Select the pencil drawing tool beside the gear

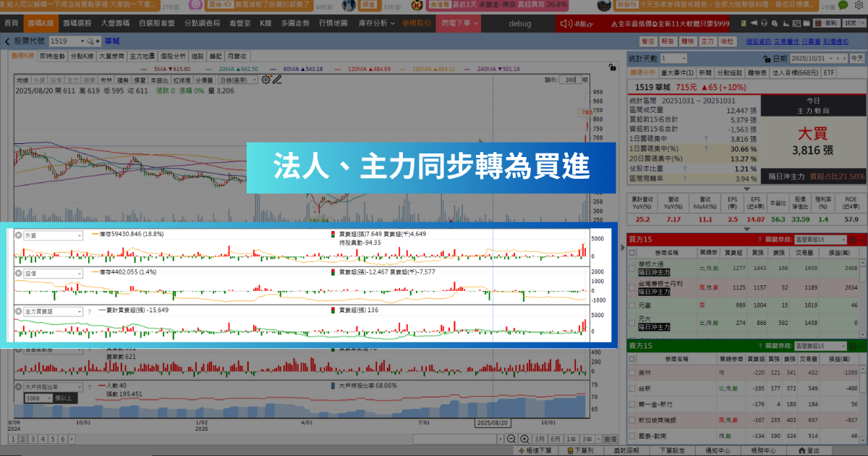pyautogui.click(x=276, y=80)
